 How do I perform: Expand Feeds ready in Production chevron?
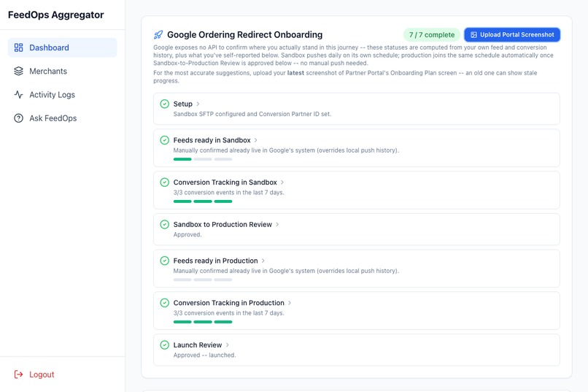(263, 261)
